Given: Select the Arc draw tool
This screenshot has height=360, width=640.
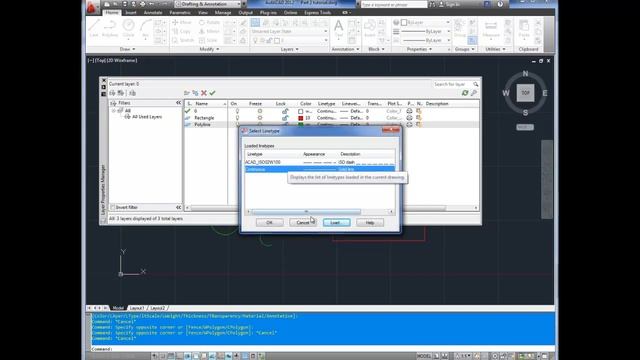Looking at the screenshot, I should pyautogui.click(x=145, y=28).
